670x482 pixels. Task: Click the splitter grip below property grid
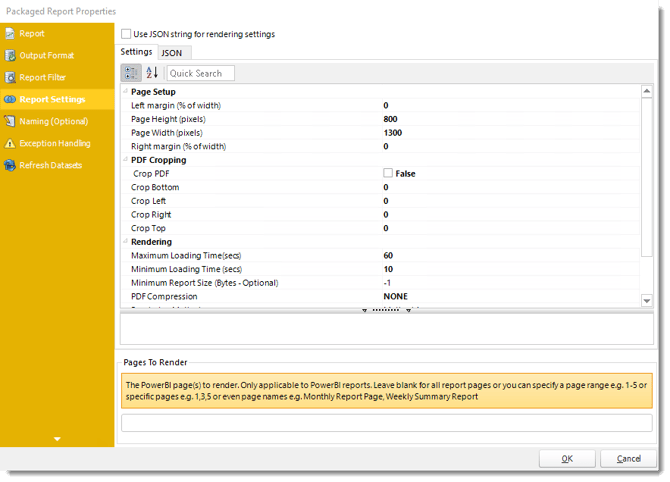tap(387, 310)
